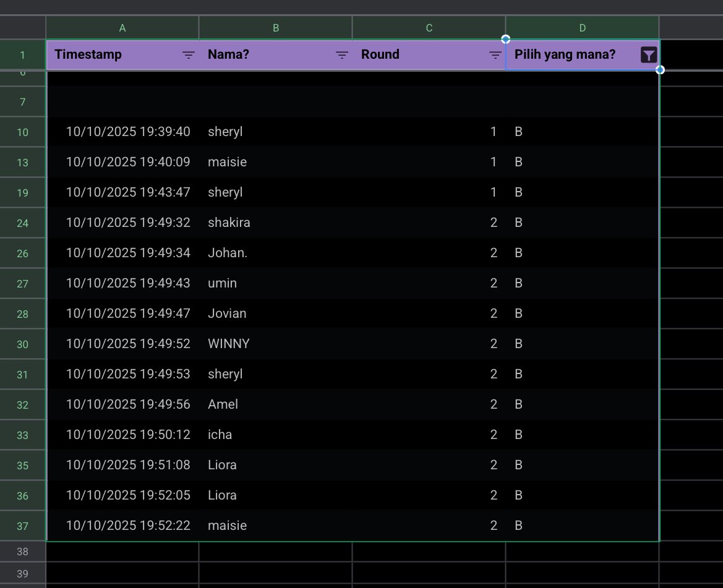
Task: Click the name cell shakira
Action: point(276,223)
